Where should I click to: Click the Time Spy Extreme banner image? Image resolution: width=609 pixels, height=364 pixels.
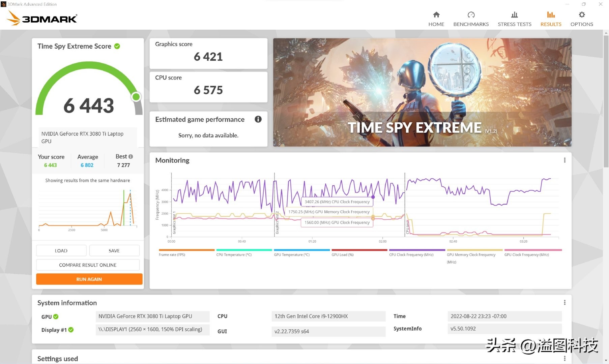[422, 92]
